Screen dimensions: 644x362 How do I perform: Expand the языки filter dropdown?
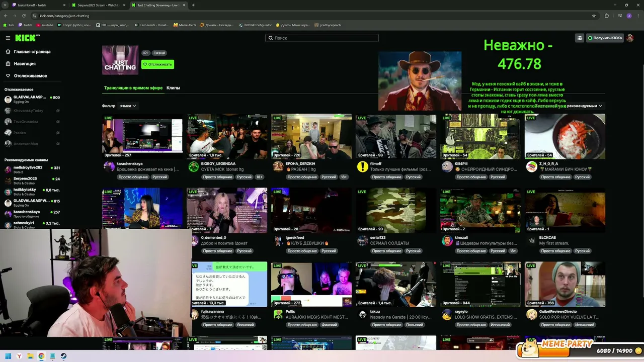(128, 106)
